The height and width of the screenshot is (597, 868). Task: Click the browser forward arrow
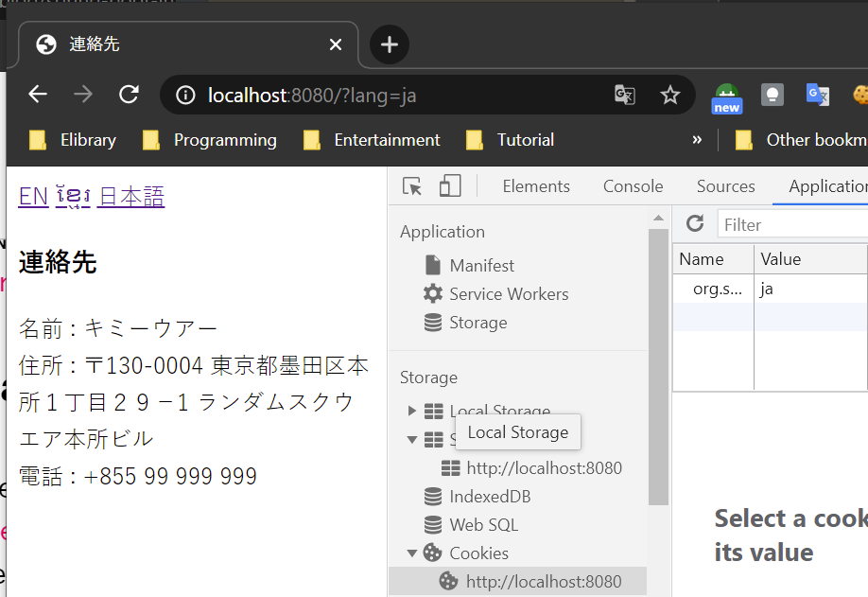[83, 95]
